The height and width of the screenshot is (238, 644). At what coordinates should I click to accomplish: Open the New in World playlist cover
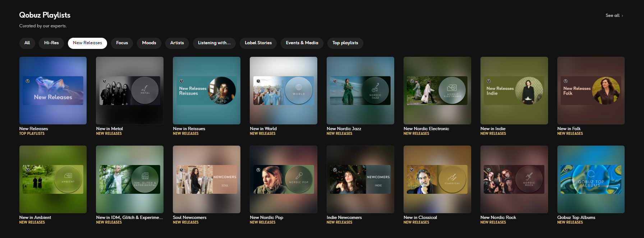[284, 91]
